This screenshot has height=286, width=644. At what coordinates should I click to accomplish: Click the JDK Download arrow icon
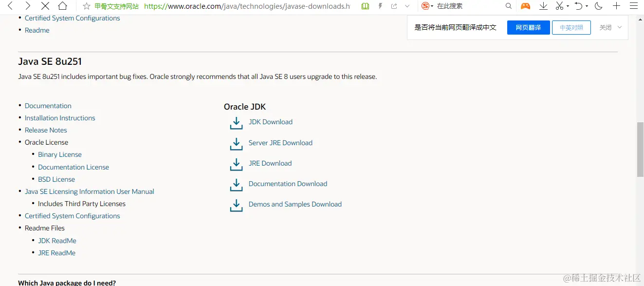236,123
